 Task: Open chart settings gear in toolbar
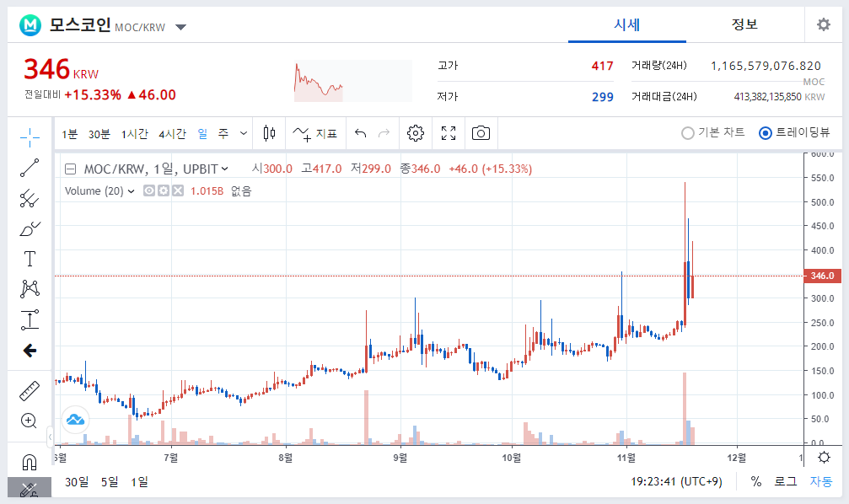pyautogui.click(x=416, y=133)
